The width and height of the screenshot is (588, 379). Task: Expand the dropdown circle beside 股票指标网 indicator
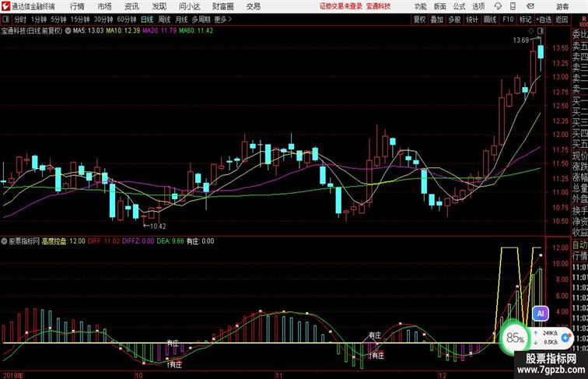(x=4, y=241)
